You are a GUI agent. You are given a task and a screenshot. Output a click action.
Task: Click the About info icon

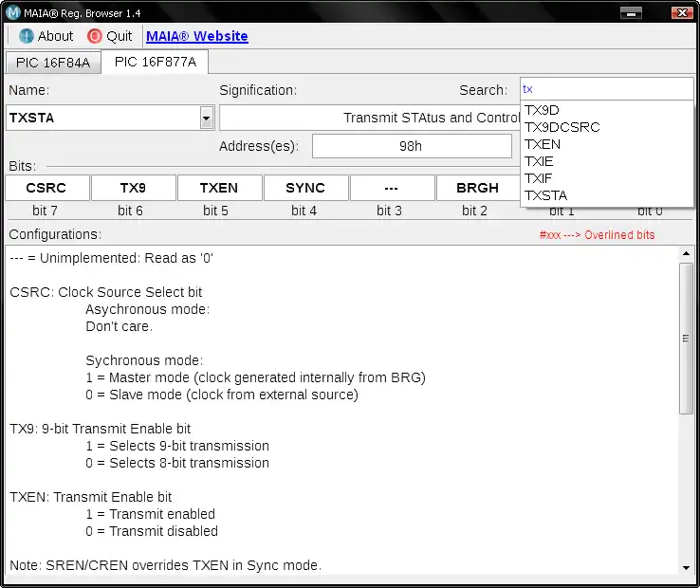pyautogui.click(x=27, y=36)
